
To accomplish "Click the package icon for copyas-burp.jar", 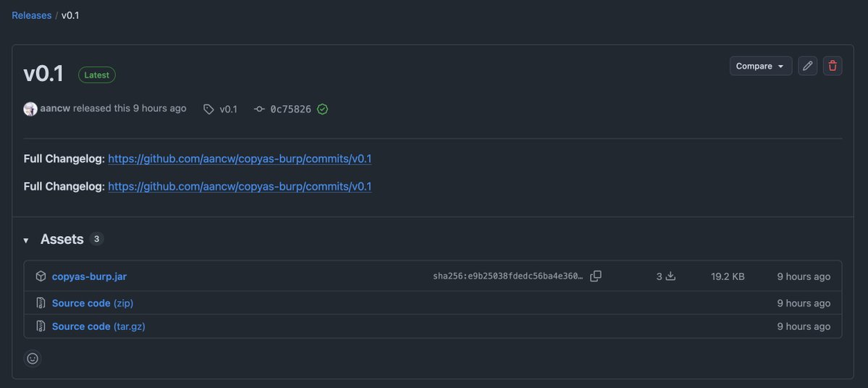I will 41,277.
